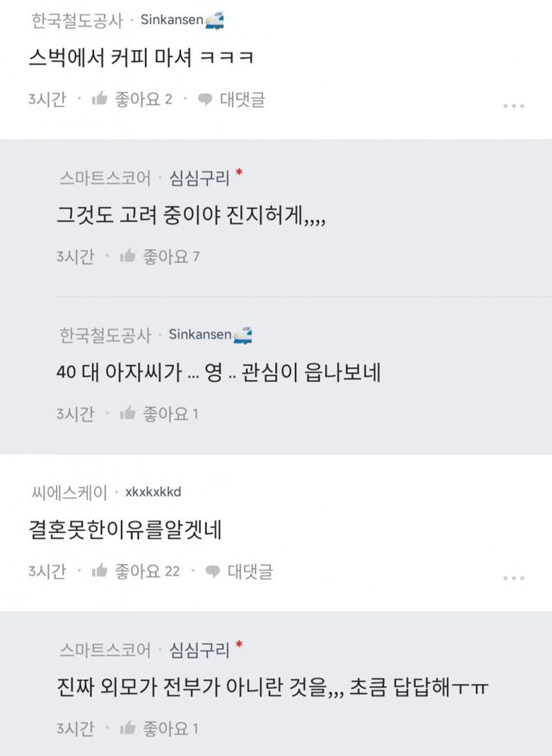Screen dimensions: 552x756
Task: Click '대댓글' under the xkxkxkkd comment
Action: pos(249,571)
